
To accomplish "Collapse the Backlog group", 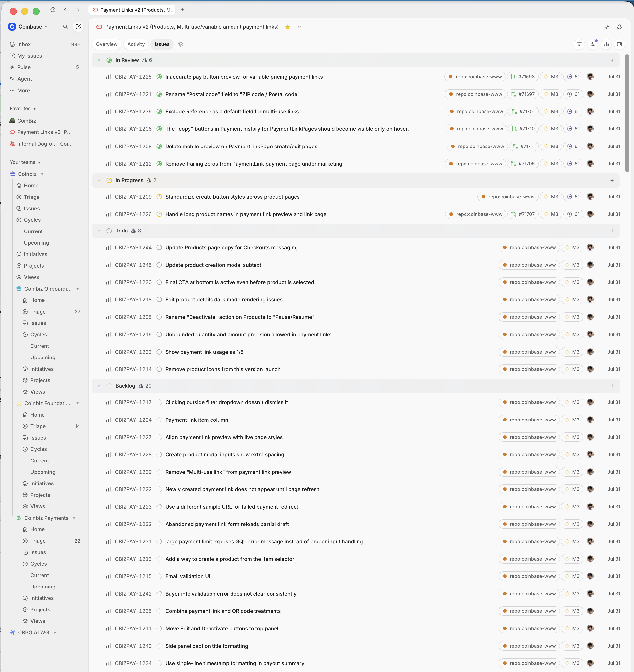I will (99, 386).
